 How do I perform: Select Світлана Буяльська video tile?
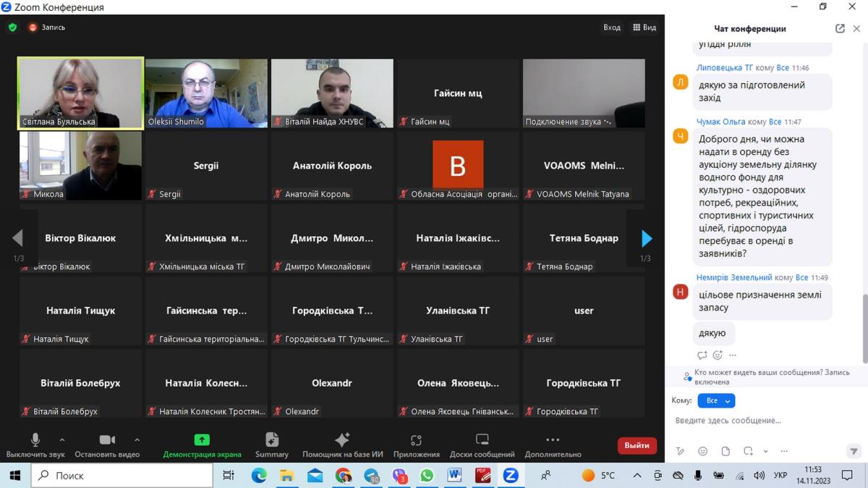(80, 93)
